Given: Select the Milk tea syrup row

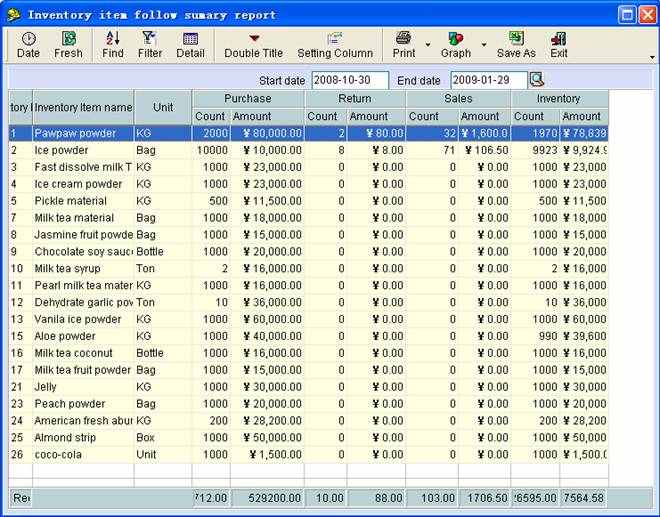Looking at the screenshot, I should click(309, 269).
